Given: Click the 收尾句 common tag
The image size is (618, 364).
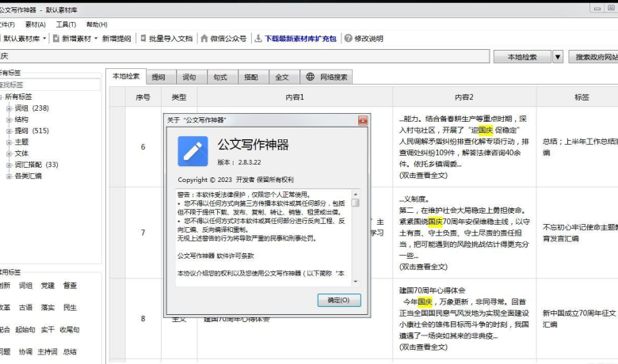Looking at the screenshot, I should pyautogui.click(x=70, y=330).
